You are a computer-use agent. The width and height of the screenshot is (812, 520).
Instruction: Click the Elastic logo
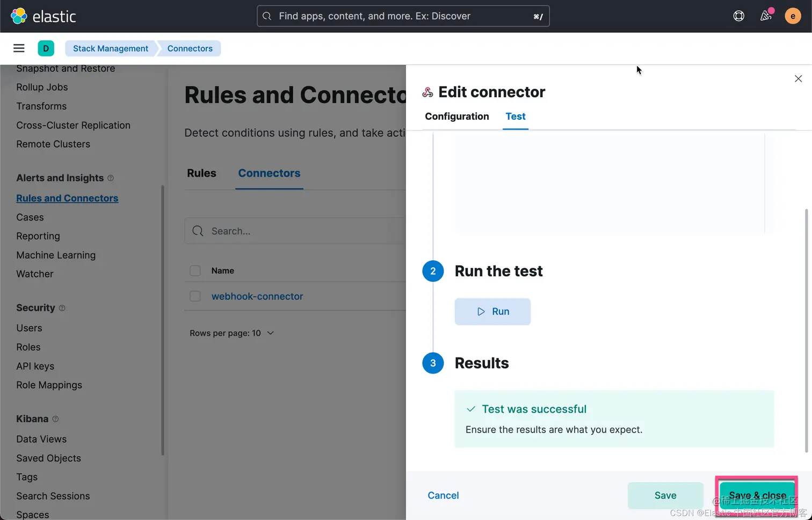coord(44,16)
